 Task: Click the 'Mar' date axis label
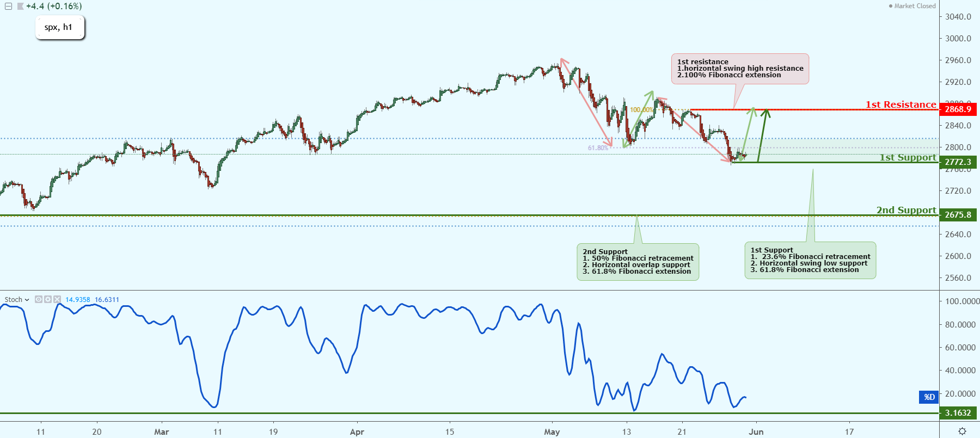click(x=162, y=432)
